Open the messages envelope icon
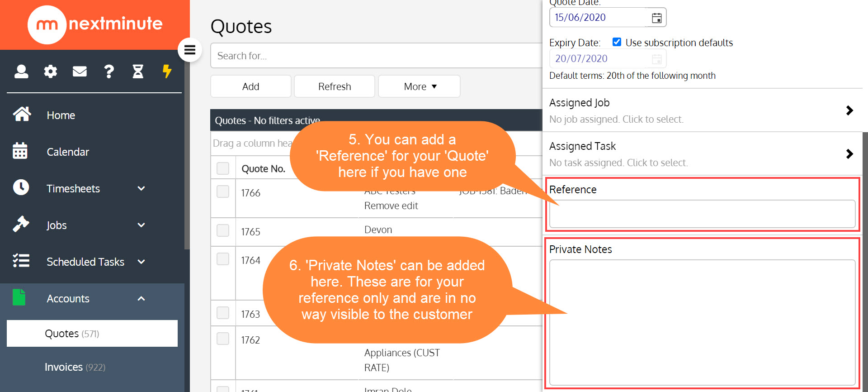 pyautogui.click(x=80, y=72)
